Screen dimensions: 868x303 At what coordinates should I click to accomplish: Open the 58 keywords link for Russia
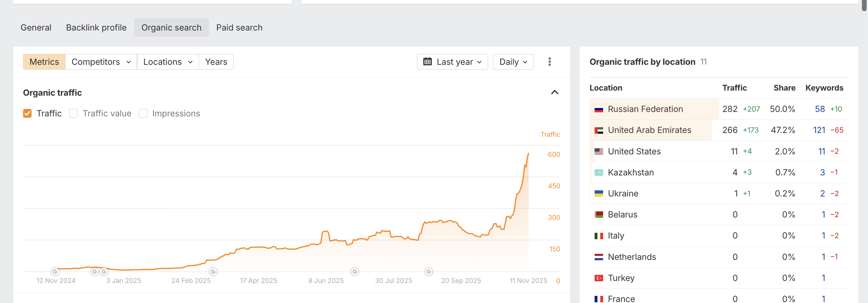click(819, 109)
